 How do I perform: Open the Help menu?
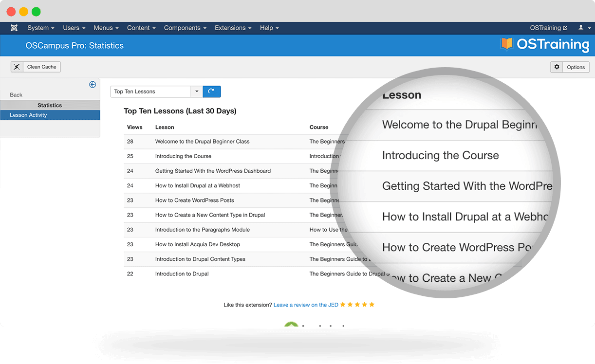tap(269, 28)
